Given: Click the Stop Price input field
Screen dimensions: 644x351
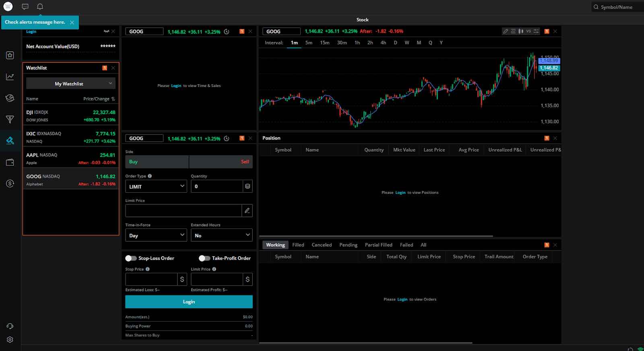Looking at the screenshot, I should click(x=151, y=279).
